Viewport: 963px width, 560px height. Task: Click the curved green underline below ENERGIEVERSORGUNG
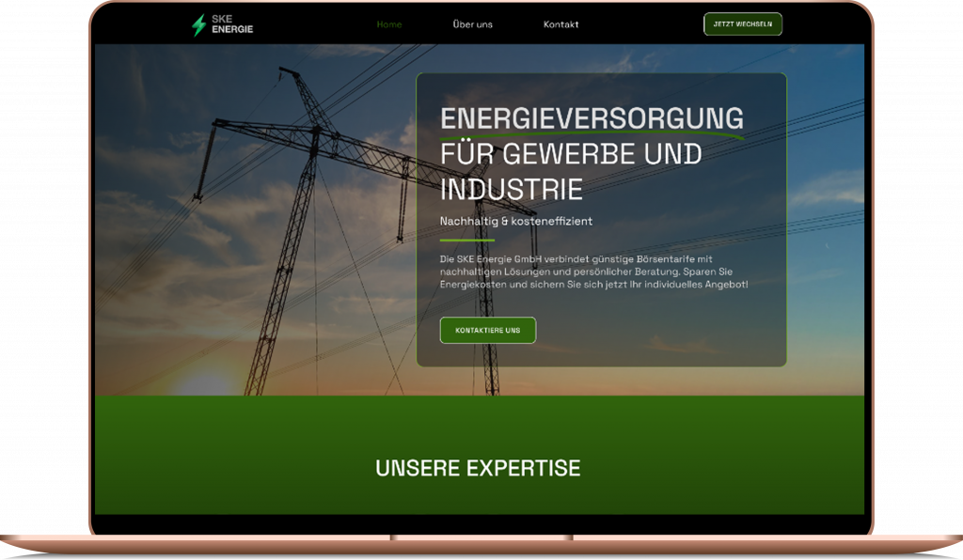[592, 136]
